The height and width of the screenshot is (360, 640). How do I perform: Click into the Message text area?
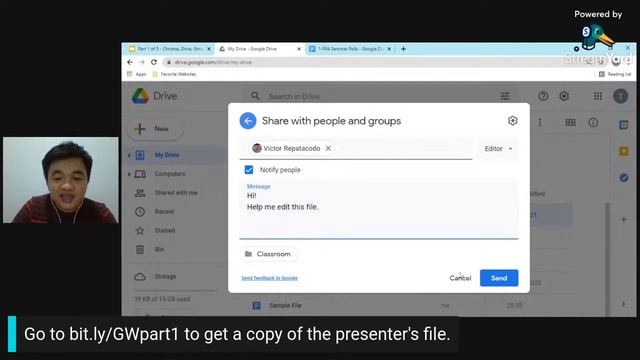(x=379, y=209)
